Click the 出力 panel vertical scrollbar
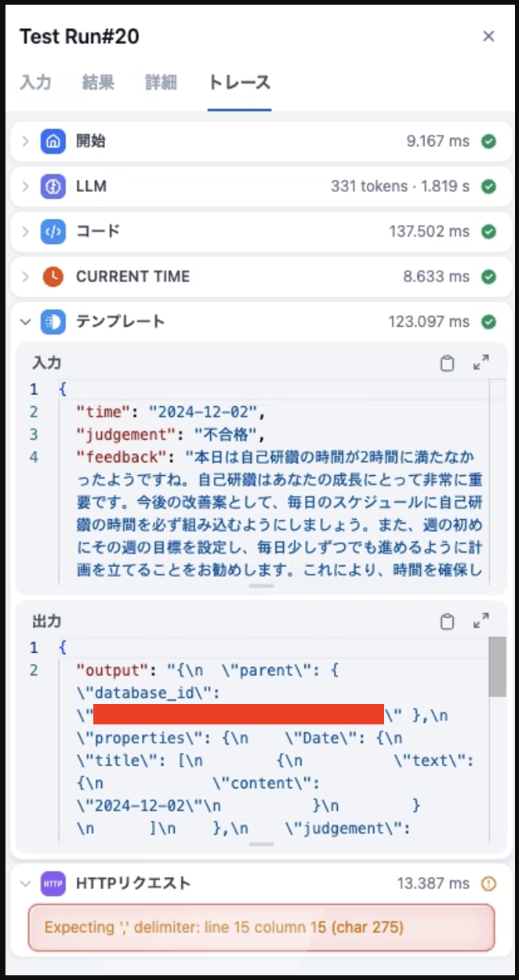Viewport: 519px width, 980px height. (497, 666)
